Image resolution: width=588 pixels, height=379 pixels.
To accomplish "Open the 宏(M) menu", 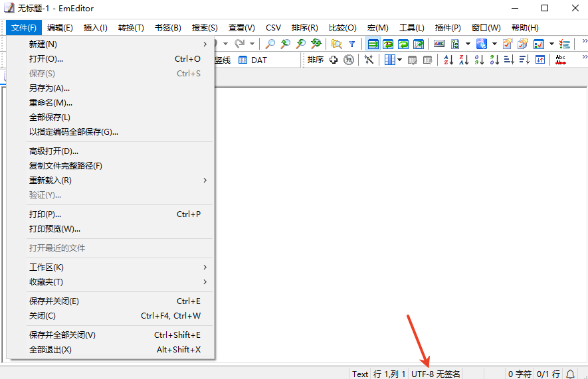I will point(377,28).
